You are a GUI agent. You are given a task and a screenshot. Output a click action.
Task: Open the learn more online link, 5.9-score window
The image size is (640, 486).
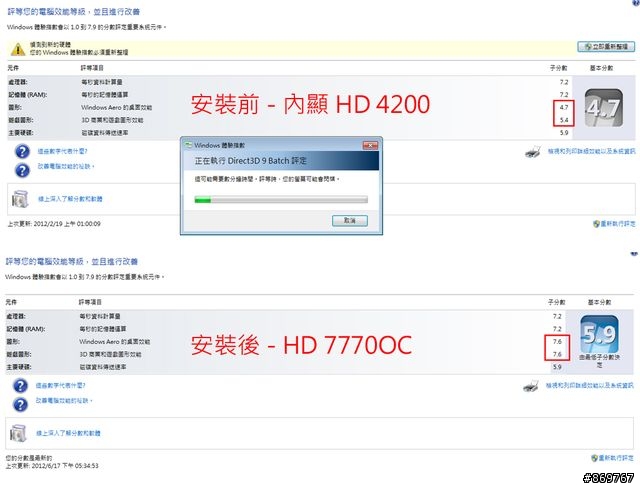click(68, 433)
